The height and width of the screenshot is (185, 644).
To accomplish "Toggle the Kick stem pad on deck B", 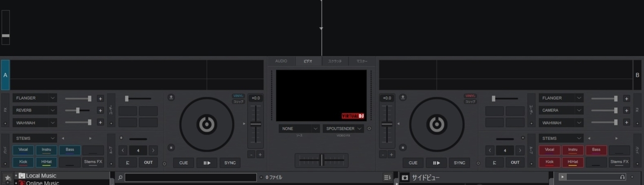I will 549,162.
